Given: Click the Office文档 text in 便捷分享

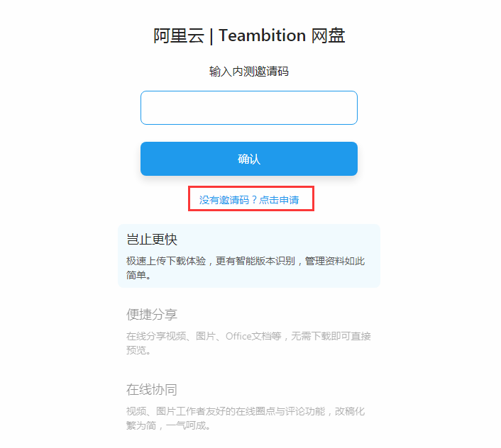Looking at the screenshot, I should (x=243, y=336).
